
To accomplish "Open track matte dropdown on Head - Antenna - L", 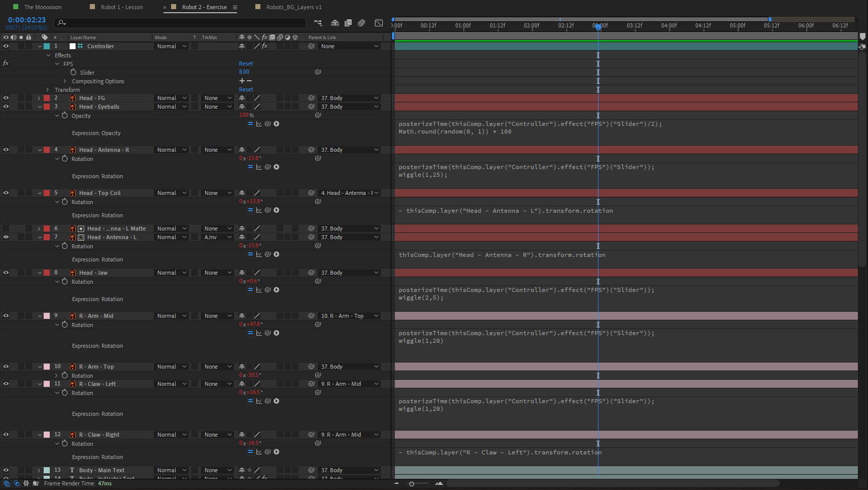I will (217, 237).
